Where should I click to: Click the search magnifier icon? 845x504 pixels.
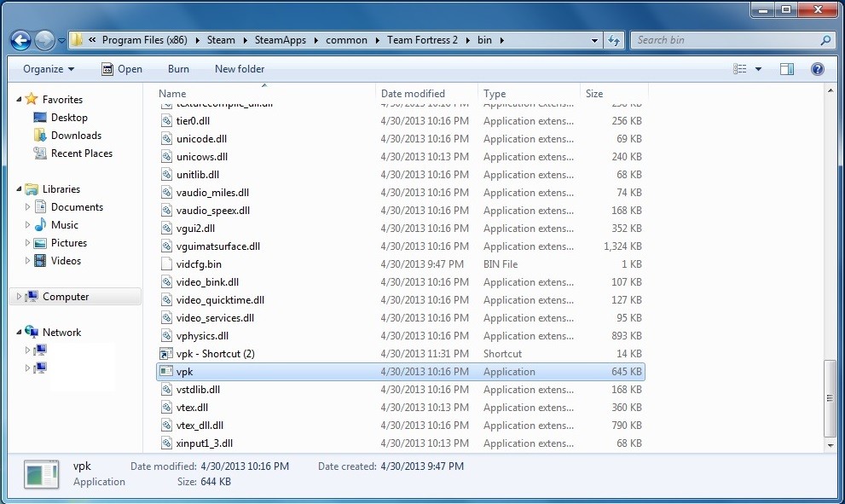[825, 40]
